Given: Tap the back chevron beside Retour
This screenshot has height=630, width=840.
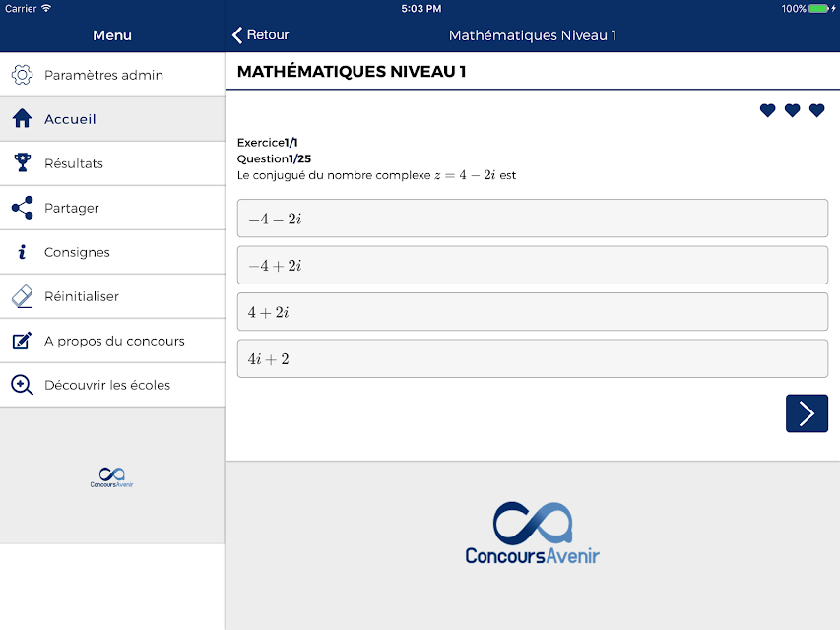Looking at the screenshot, I should 237,34.
